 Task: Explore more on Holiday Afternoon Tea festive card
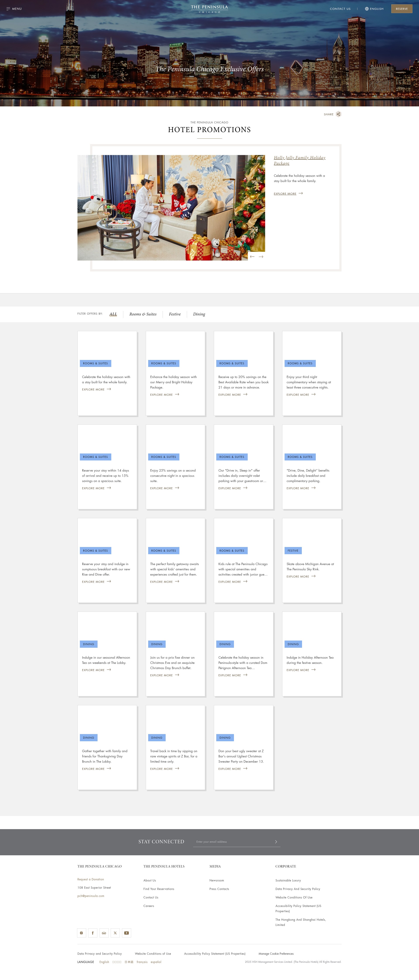coord(301,670)
